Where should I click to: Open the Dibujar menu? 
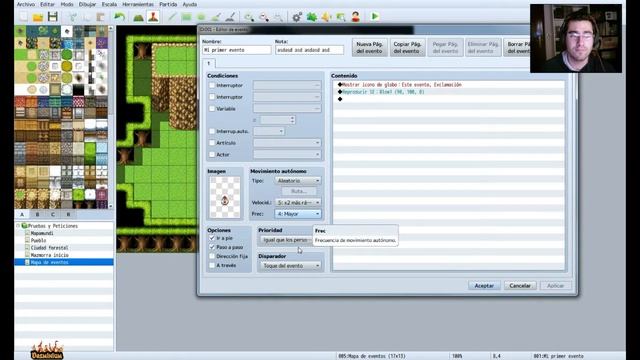point(87,4)
